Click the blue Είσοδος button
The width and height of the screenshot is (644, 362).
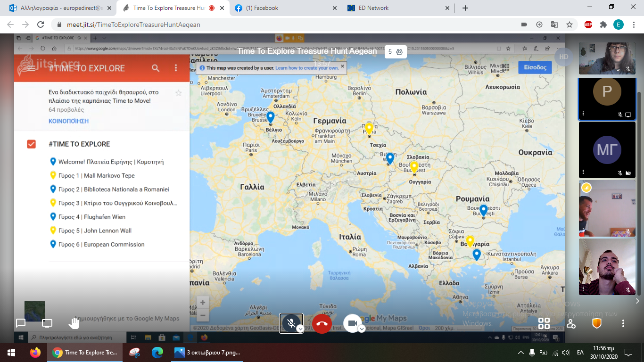pyautogui.click(x=535, y=67)
